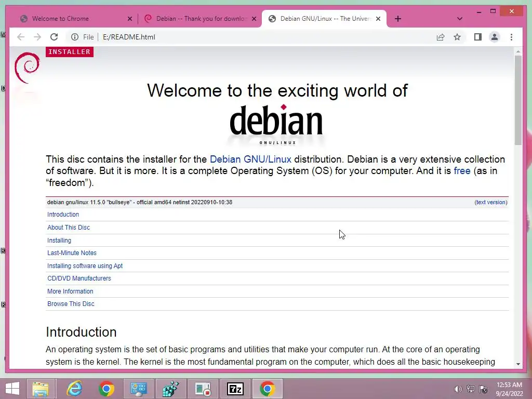
Task: Click the large debian GNU/Linux logo
Action: tap(277, 124)
